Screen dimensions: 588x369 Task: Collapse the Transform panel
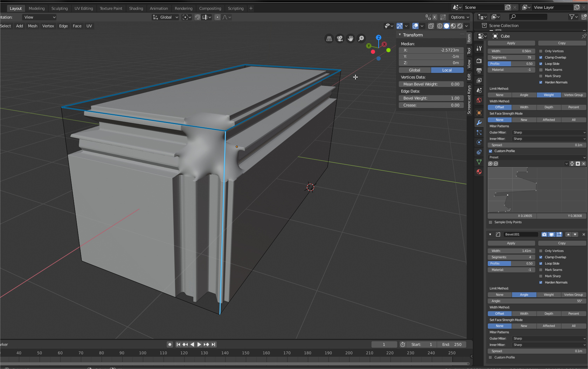point(400,35)
